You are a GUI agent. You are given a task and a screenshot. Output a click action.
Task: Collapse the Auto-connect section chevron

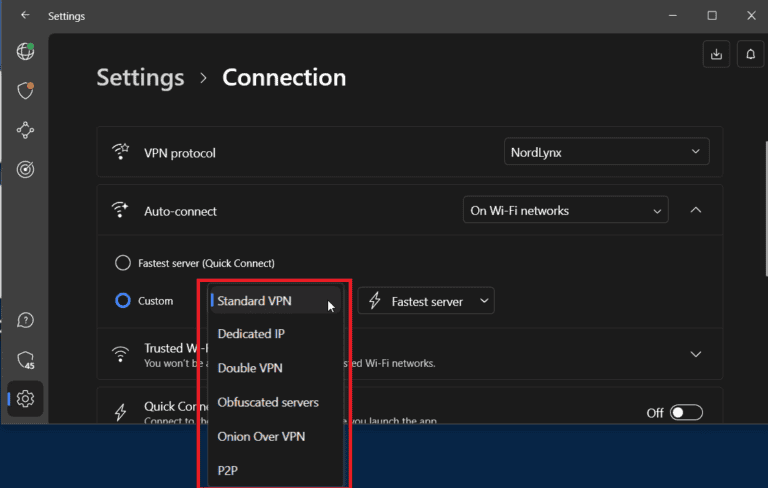click(696, 211)
